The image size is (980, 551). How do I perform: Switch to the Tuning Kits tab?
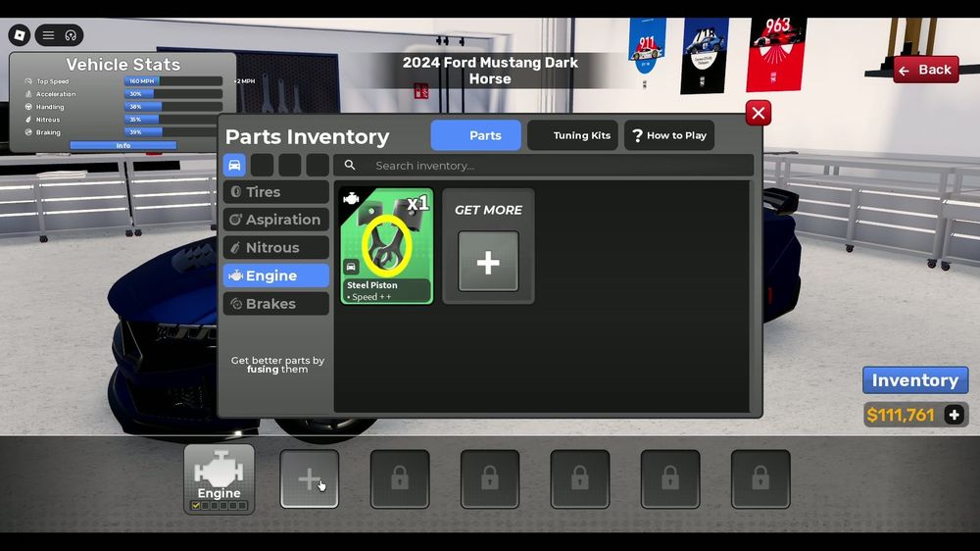[x=572, y=135]
